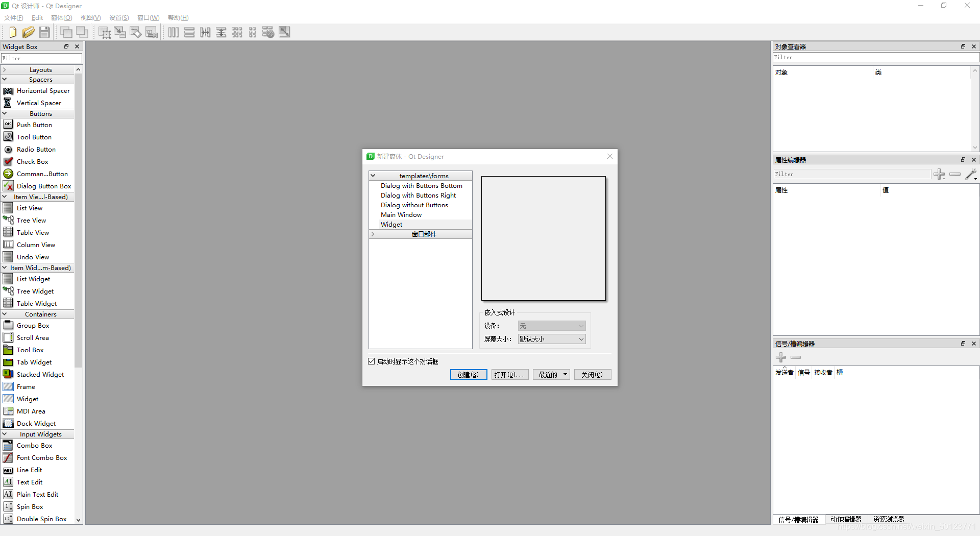This screenshot has height=536, width=980.
Task: Click the Adjust Size toolbar icon
Action: (284, 32)
